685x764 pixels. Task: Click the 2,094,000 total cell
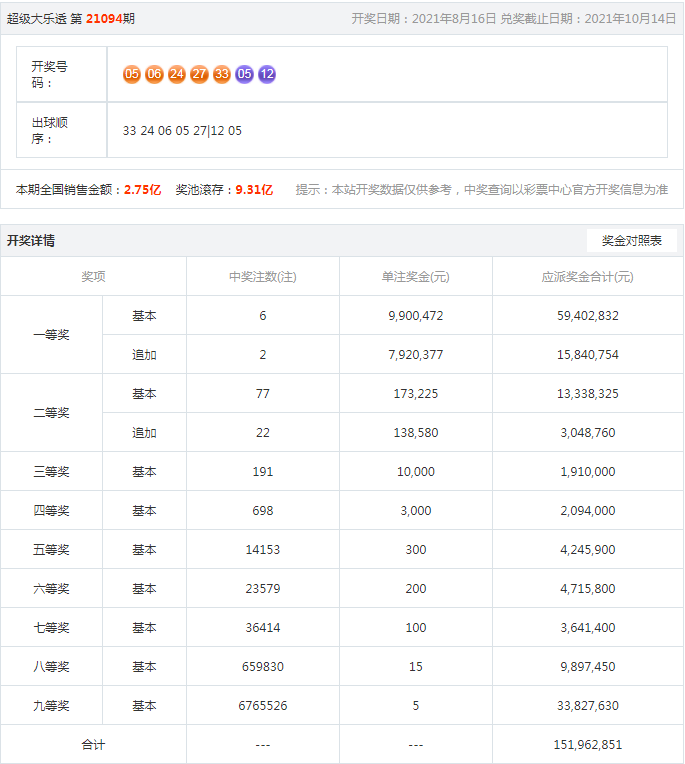588,511
